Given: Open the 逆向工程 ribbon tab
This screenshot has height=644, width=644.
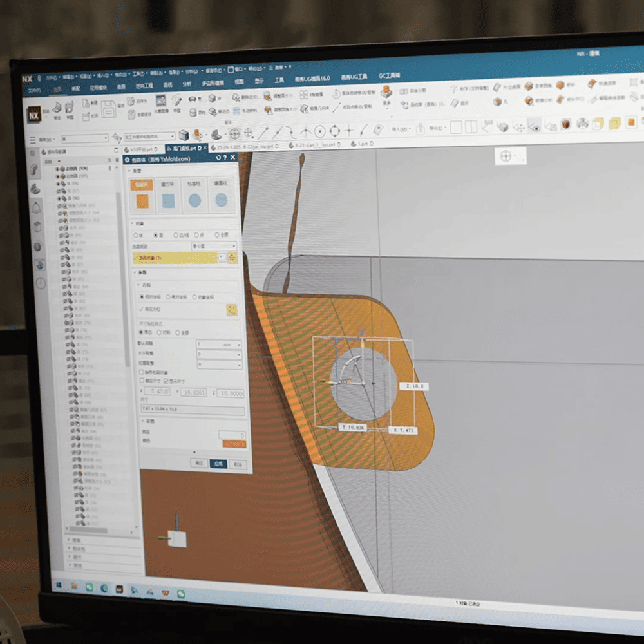Looking at the screenshot, I should coord(144,86).
